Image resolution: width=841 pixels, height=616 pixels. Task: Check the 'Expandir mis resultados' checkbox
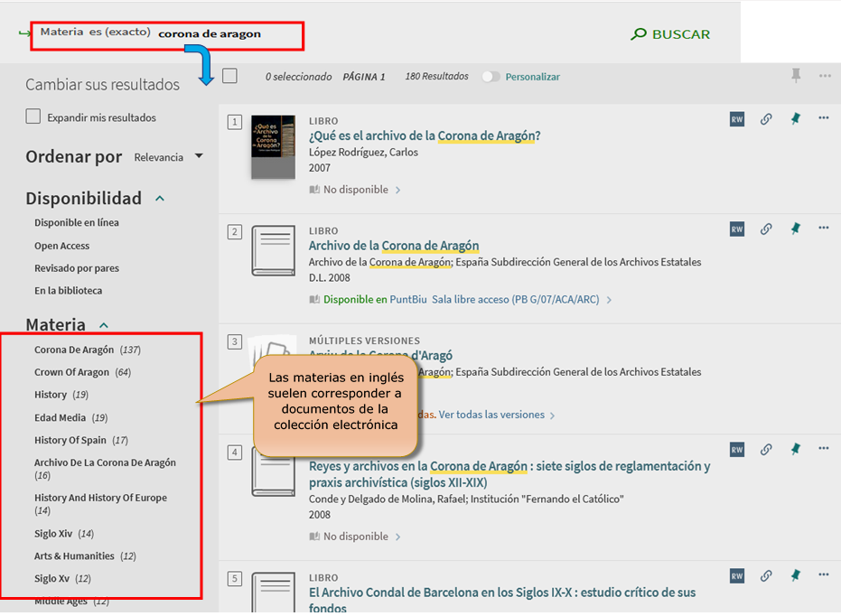pyautogui.click(x=33, y=117)
